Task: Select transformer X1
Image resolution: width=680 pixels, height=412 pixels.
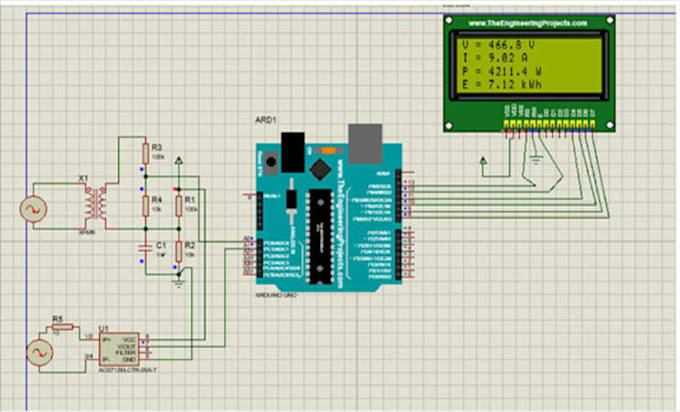Action: tap(95, 207)
